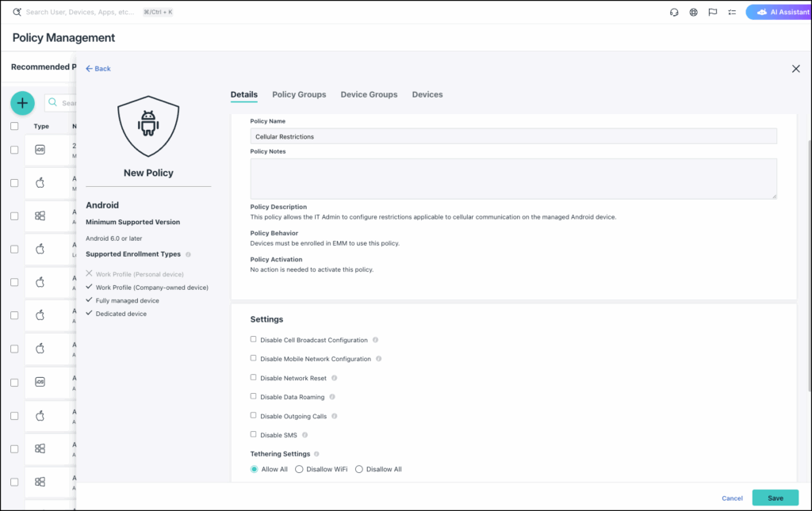The height and width of the screenshot is (511, 812).
Task: Click the flag icon in top bar
Action: tap(713, 13)
